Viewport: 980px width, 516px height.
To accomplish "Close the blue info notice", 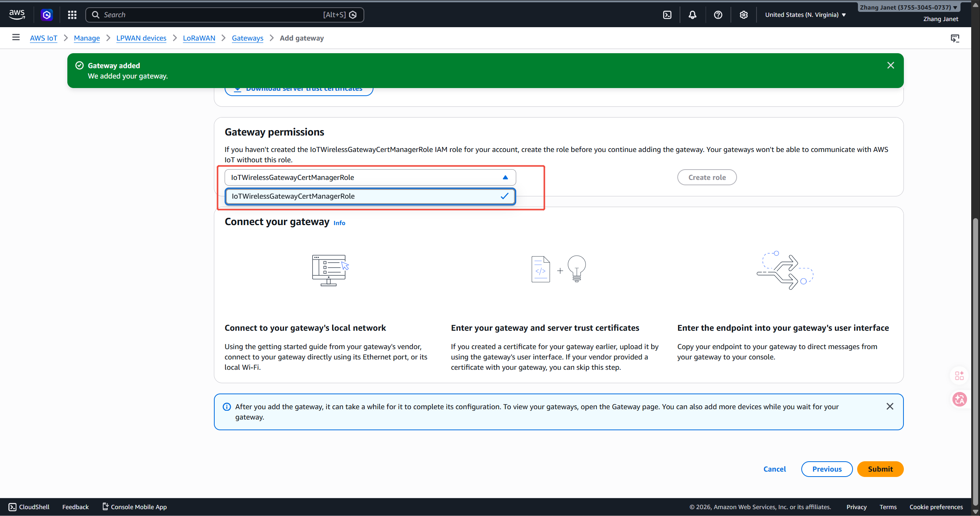I will click(890, 407).
